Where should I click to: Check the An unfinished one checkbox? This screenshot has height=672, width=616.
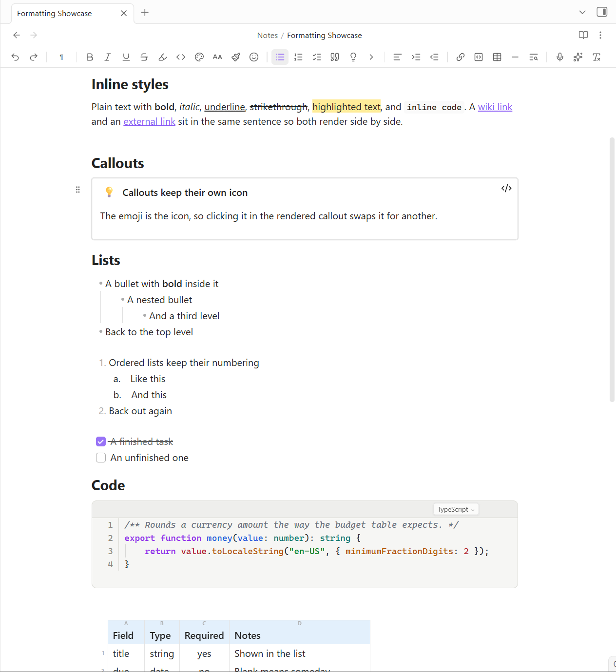point(101,458)
